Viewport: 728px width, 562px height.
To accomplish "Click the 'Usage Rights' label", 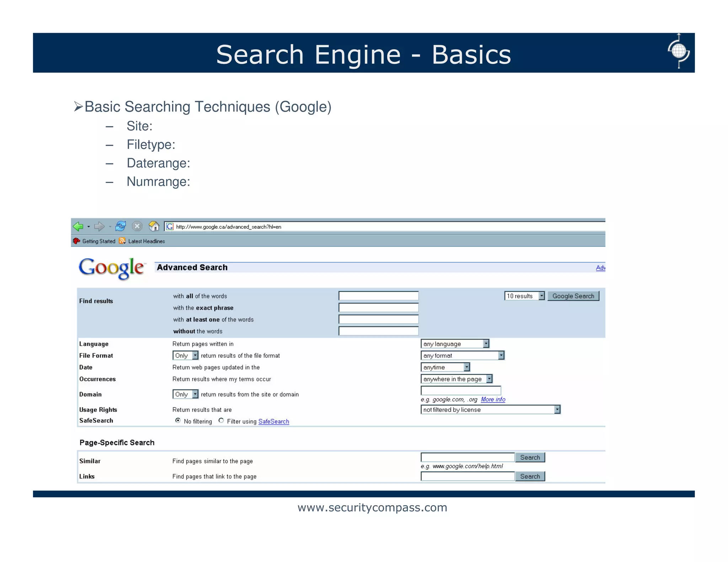I will click(x=98, y=410).
